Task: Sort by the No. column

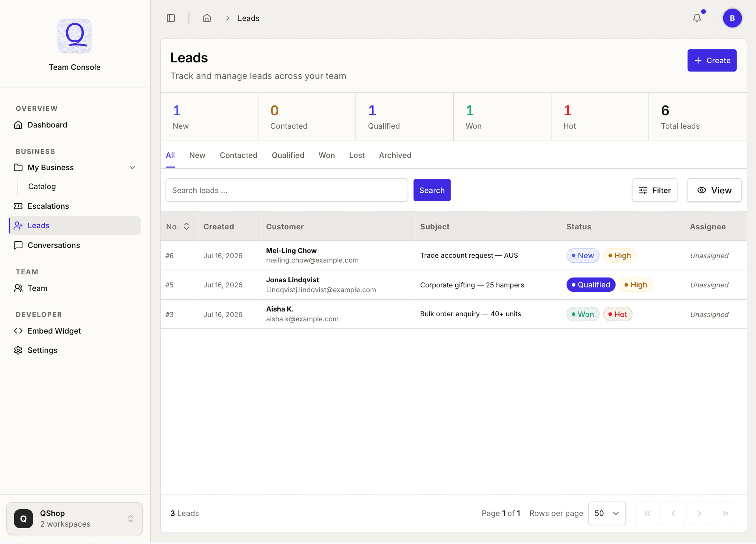Action: point(178,227)
